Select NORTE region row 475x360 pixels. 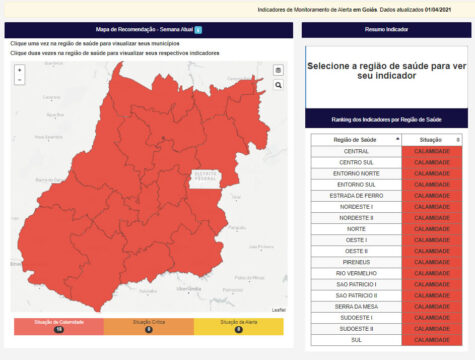point(386,229)
